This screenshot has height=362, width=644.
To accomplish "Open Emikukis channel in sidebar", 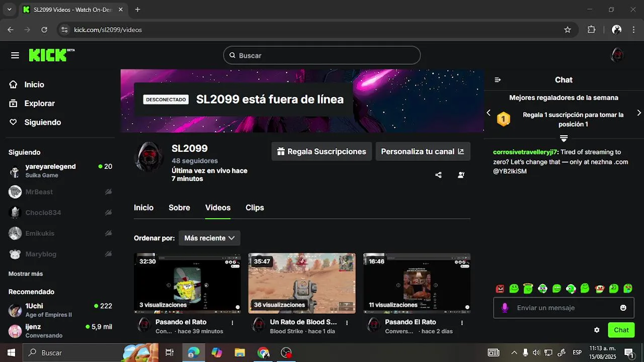I will (x=60, y=233).
